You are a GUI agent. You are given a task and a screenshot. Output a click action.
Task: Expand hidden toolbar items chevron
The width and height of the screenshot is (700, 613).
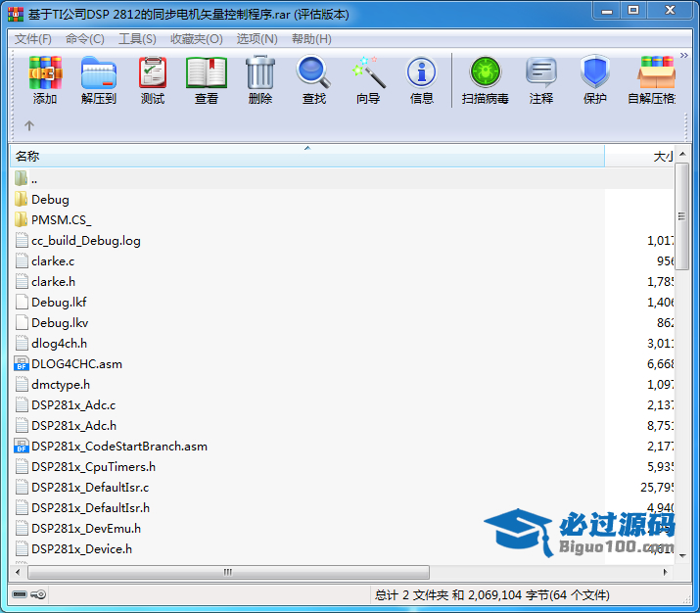(684, 56)
